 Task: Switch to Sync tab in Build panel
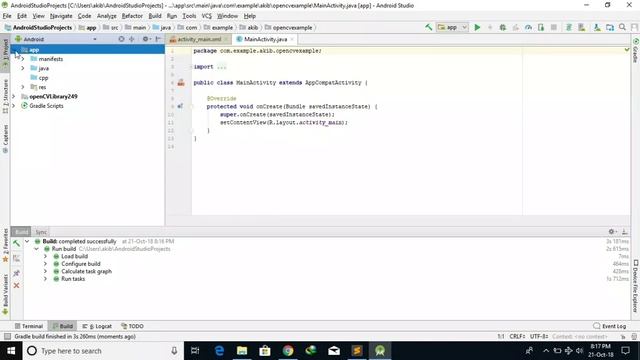tap(41, 232)
